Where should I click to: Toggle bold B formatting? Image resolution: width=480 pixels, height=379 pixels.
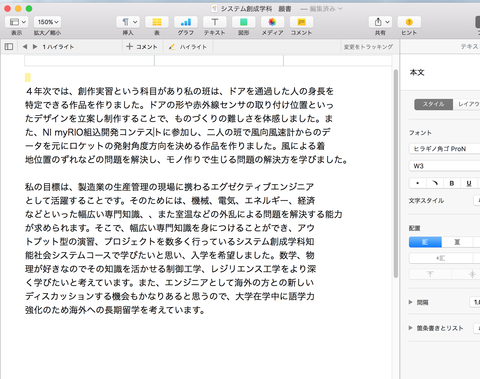pos(452,183)
